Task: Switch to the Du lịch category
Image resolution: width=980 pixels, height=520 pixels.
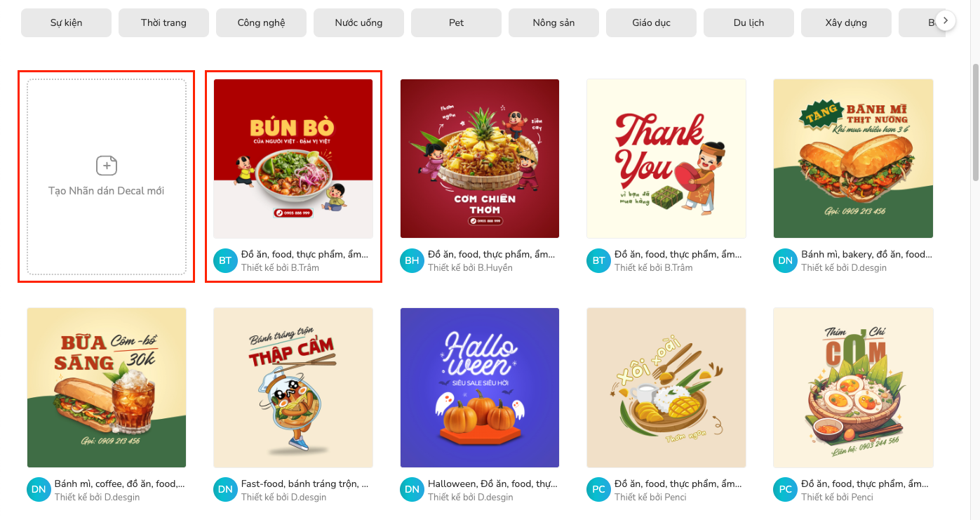Action: click(x=749, y=22)
